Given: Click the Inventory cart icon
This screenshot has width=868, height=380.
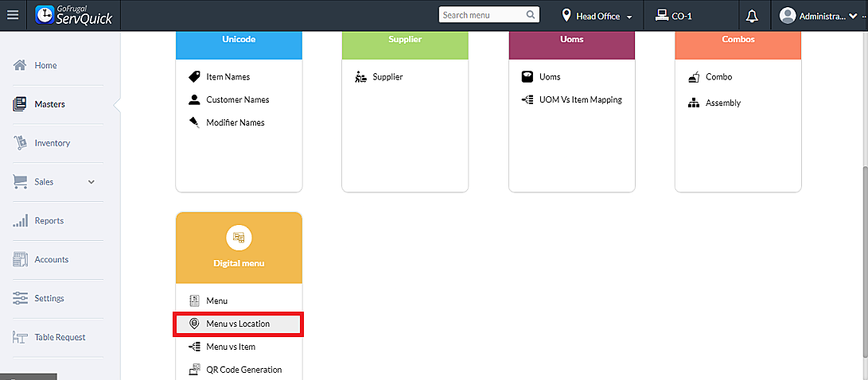Looking at the screenshot, I should [x=21, y=143].
